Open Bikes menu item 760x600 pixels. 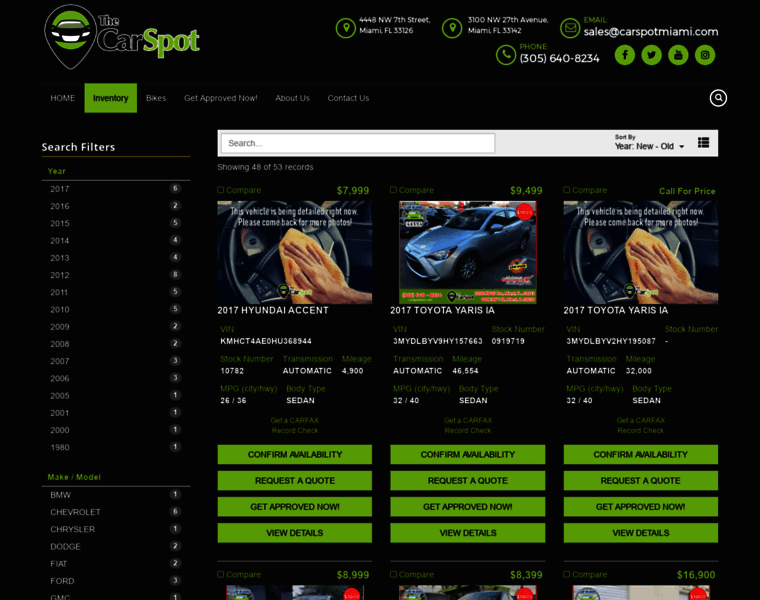point(156,98)
